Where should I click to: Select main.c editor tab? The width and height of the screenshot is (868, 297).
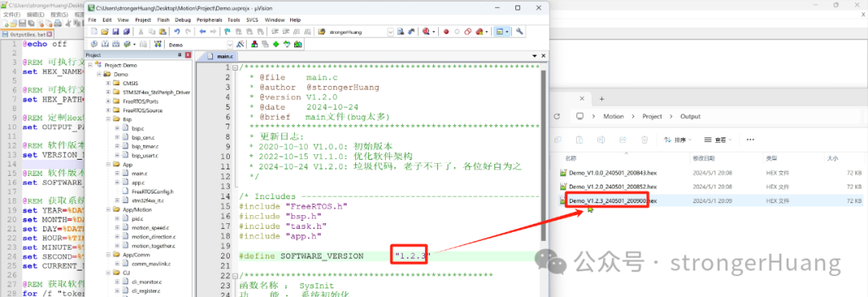tap(222, 56)
